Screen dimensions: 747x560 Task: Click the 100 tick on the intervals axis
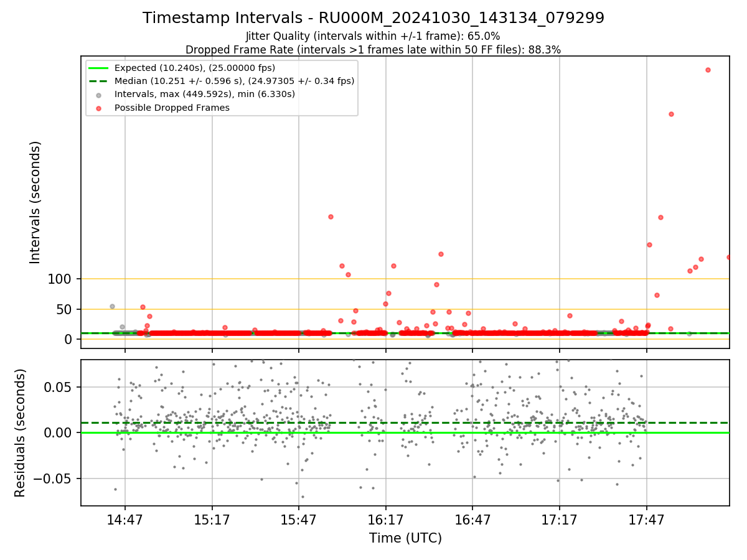[x=61, y=279]
